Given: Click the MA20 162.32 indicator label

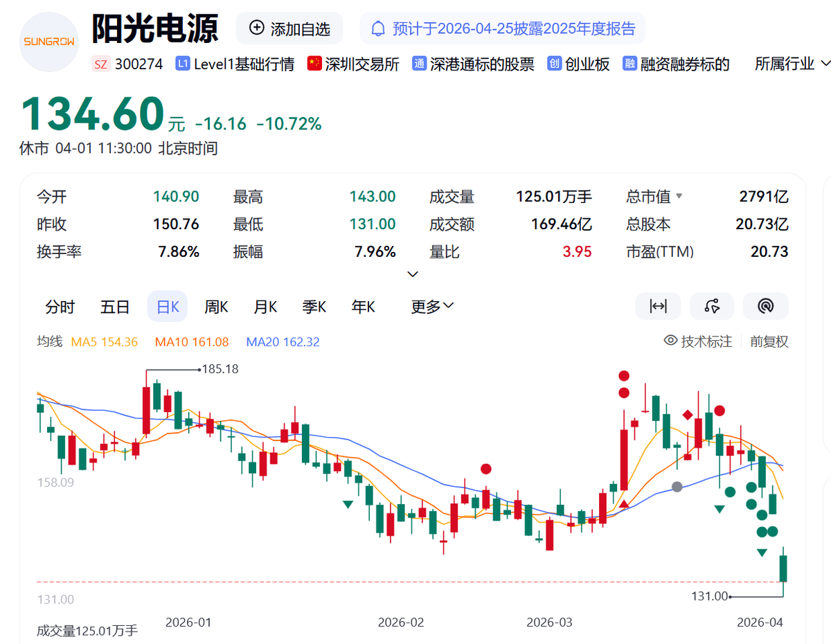Looking at the screenshot, I should pos(283,342).
